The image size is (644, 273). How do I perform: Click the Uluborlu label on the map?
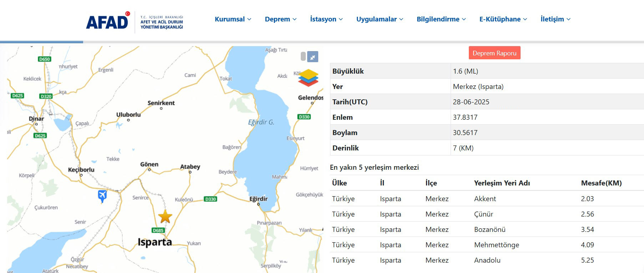pos(128,115)
